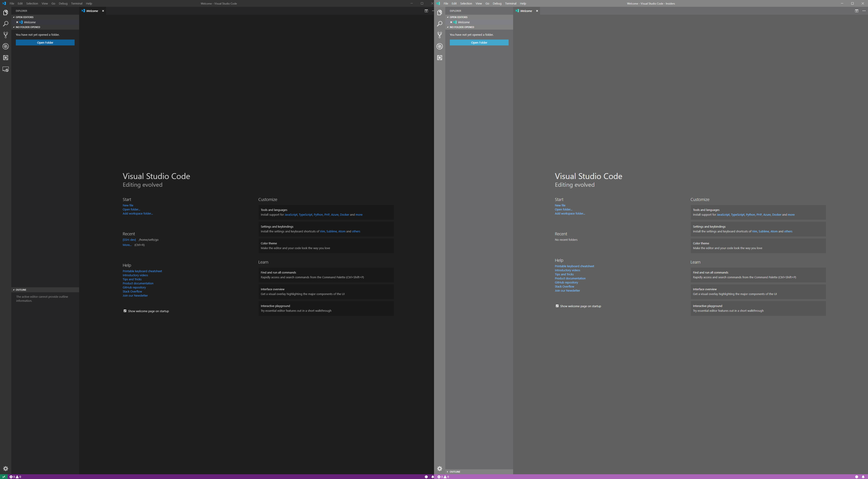This screenshot has width=868, height=479.
Task: Open Interactive playground card in Insiders window
Action: [758, 308]
